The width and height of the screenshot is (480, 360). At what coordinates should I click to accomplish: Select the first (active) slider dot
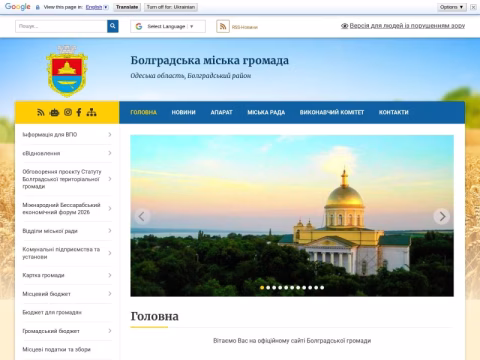[262, 287]
